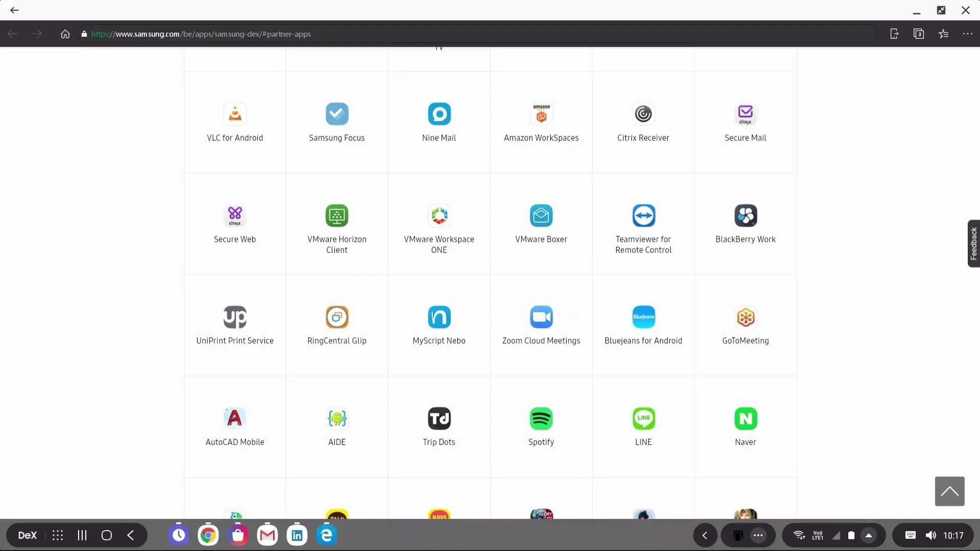Click the Zoom Cloud Meetings icon

click(x=541, y=317)
